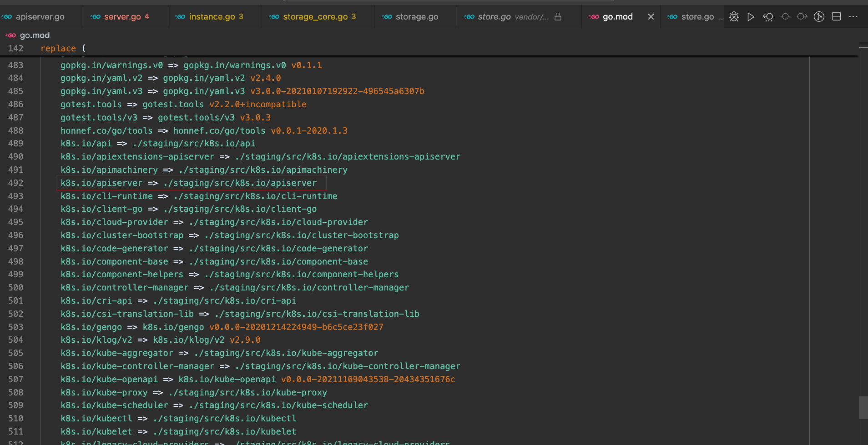868x445 pixels.
Task: Click './staging/src/k8s.io/kube-controller-manager' path
Action: tap(348, 366)
